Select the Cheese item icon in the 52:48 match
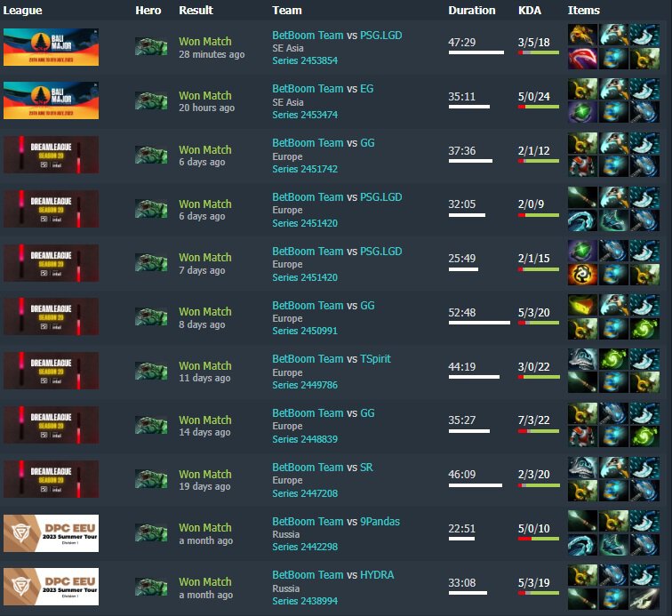 click(x=582, y=305)
